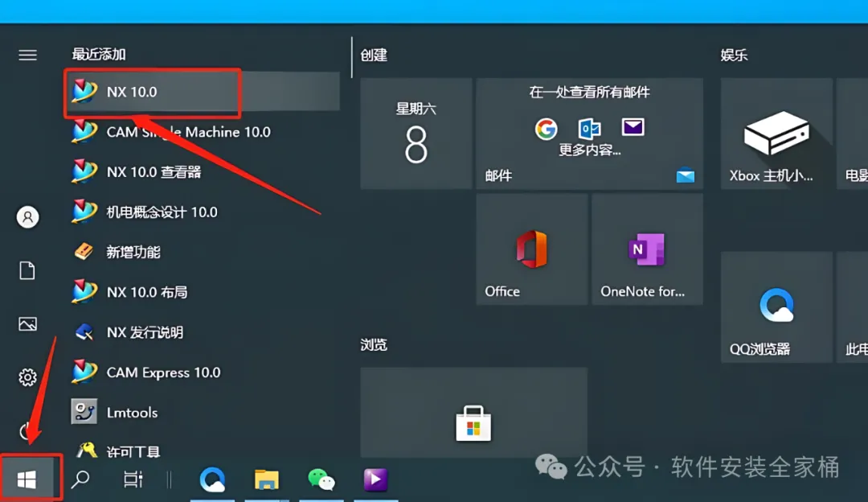Open the Microsoft Store tile
Screen dimensions: 868x502
click(474, 412)
